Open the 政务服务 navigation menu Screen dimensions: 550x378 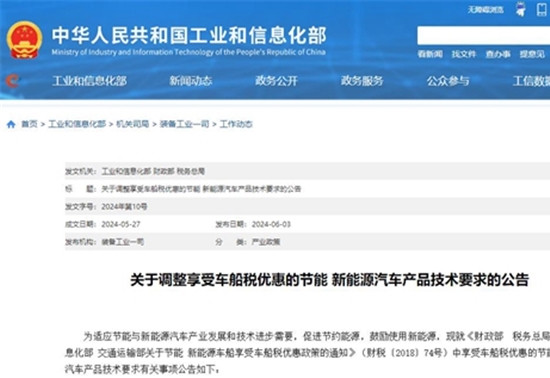click(x=362, y=81)
